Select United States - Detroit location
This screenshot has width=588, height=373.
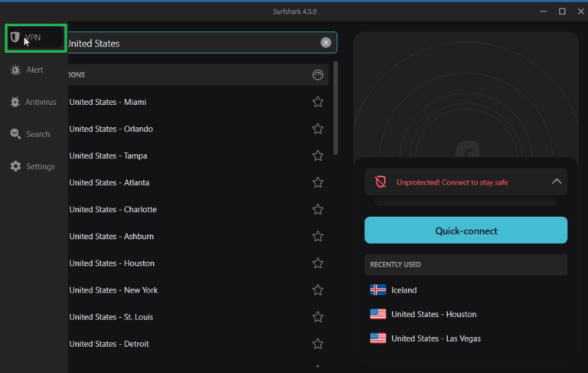(109, 344)
